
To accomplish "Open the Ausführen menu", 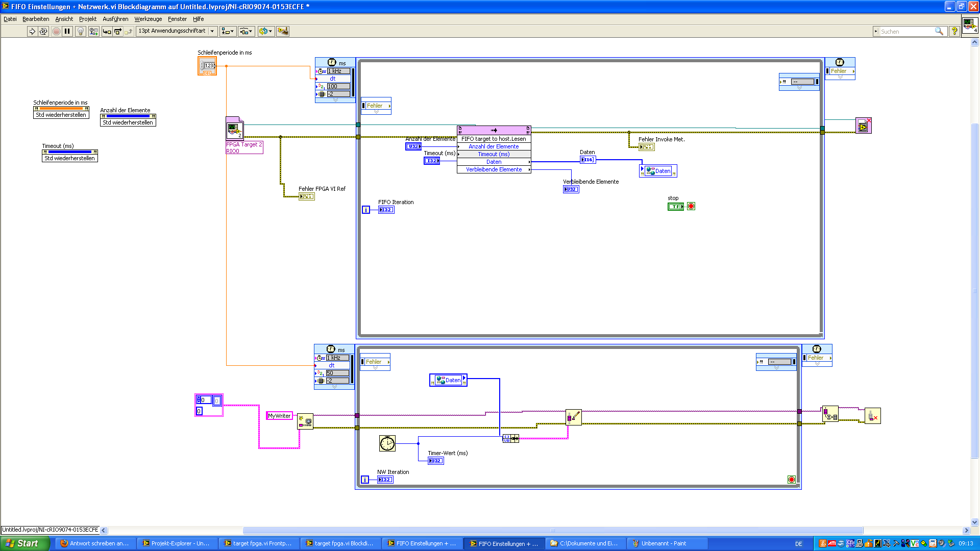I will (115, 19).
